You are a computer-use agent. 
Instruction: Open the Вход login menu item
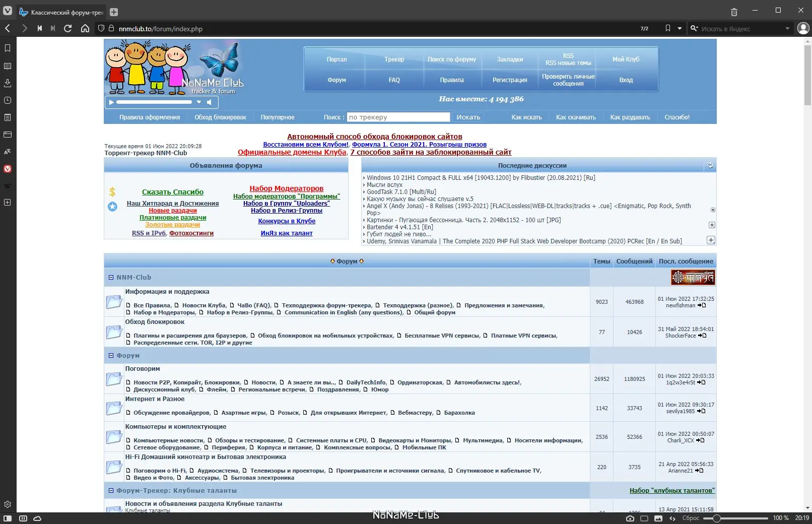(x=626, y=80)
